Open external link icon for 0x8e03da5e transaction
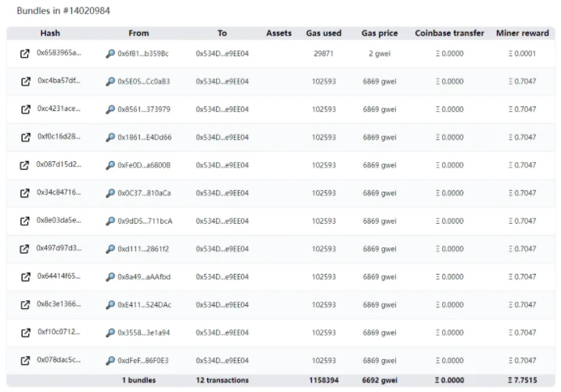 25,221
